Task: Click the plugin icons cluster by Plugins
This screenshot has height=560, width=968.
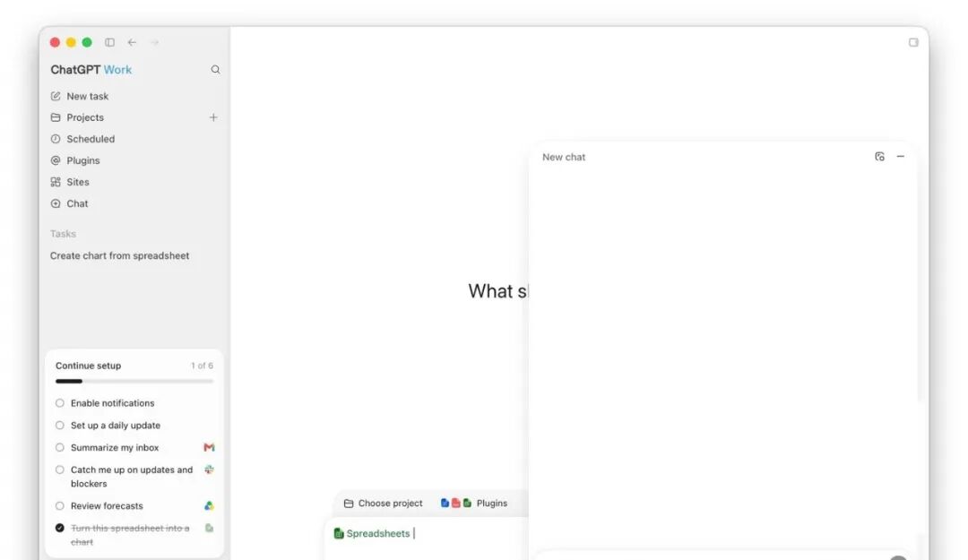Action: [x=455, y=504]
